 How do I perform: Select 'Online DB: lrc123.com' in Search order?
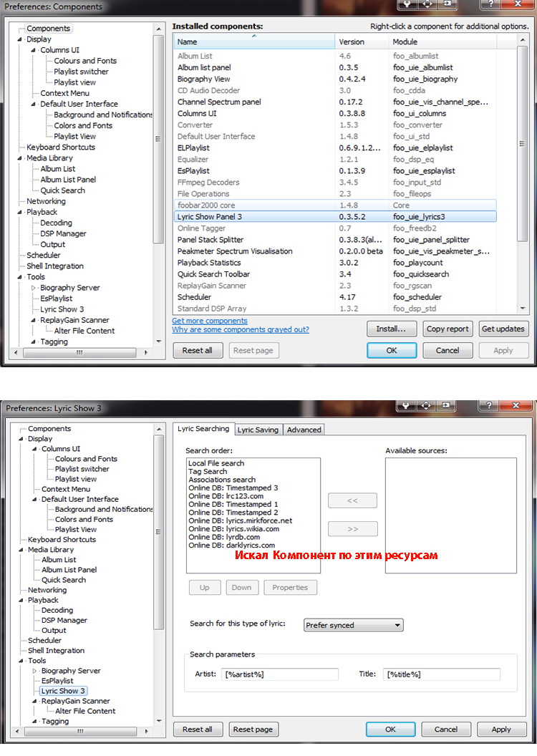coord(226,496)
